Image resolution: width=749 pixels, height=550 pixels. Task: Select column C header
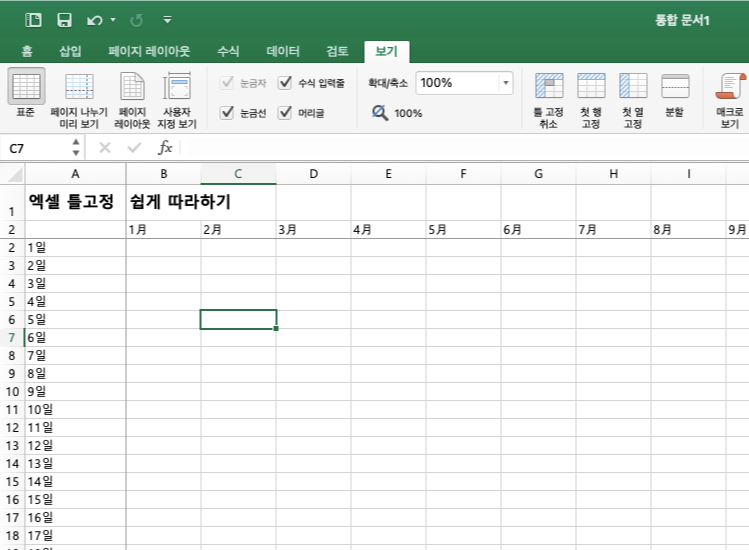(238, 174)
